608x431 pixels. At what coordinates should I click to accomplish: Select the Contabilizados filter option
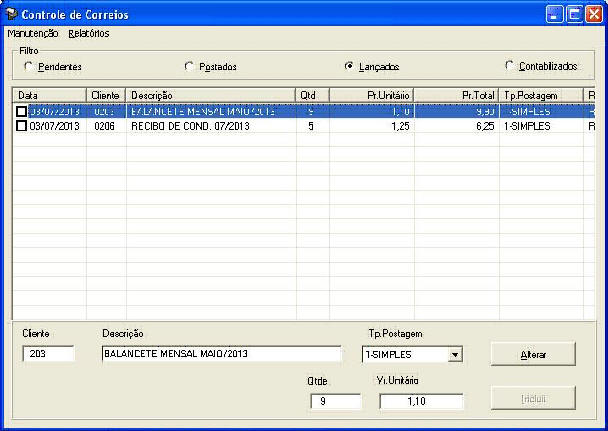tap(509, 66)
